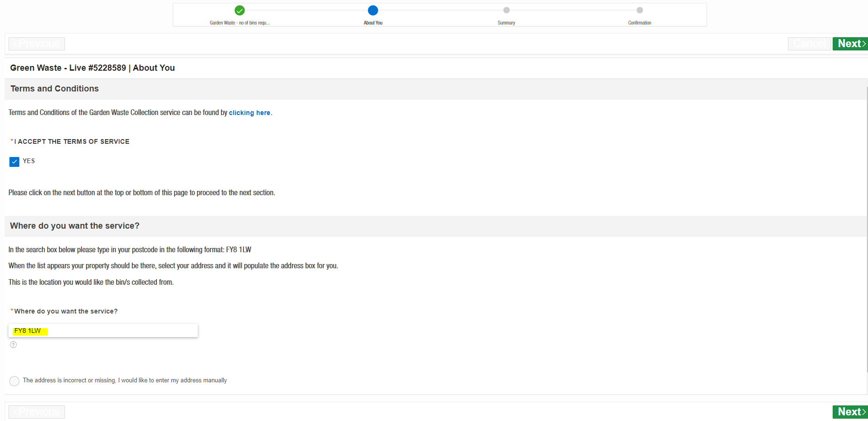This screenshot has height=421, width=868.
Task: Uncheck the YES terms acceptance checkbox
Action: [x=14, y=162]
